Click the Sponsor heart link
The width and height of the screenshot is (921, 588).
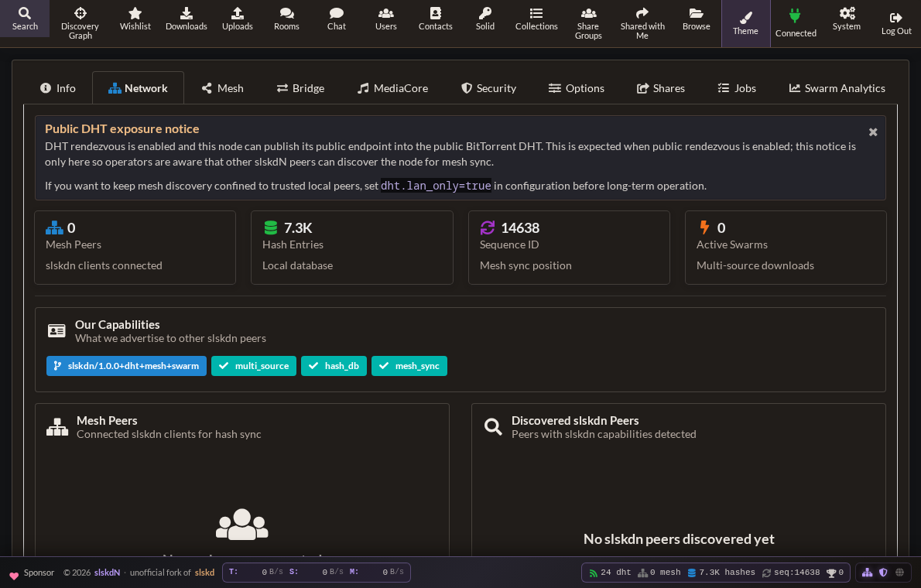[x=32, y=573]
